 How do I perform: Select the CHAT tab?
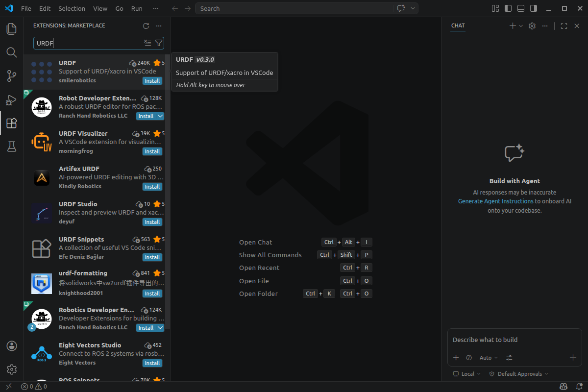[458, 26]
